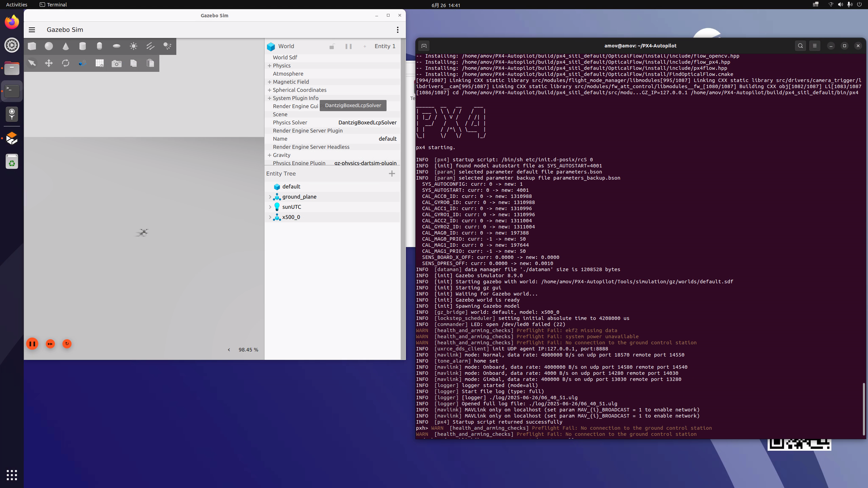The image size is (868, 488).
Task: Click the World Sdf row
Action: click(333, 58)
